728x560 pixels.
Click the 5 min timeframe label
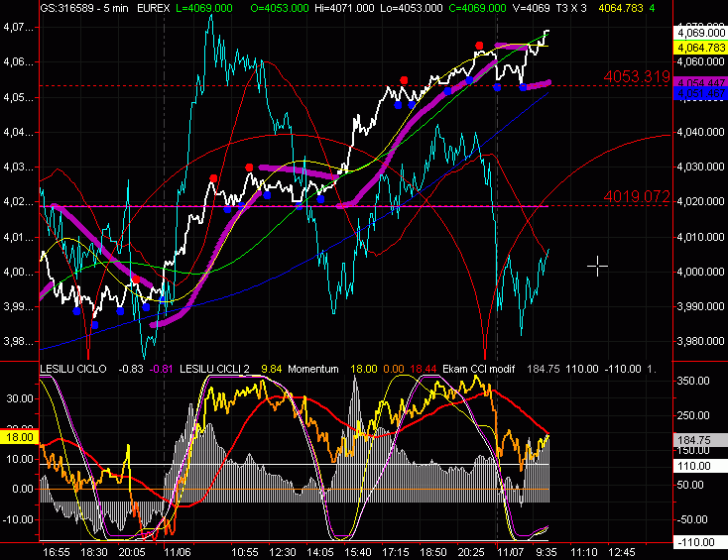118,7
